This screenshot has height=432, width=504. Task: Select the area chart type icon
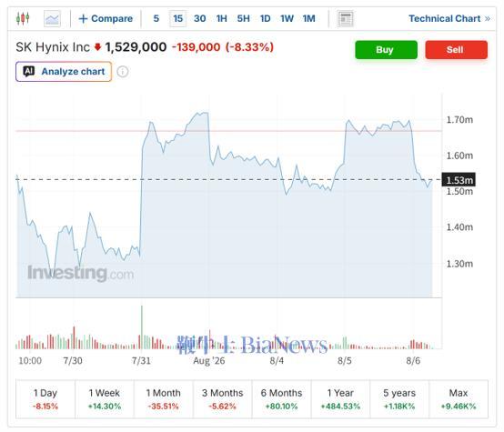(52, 18)
